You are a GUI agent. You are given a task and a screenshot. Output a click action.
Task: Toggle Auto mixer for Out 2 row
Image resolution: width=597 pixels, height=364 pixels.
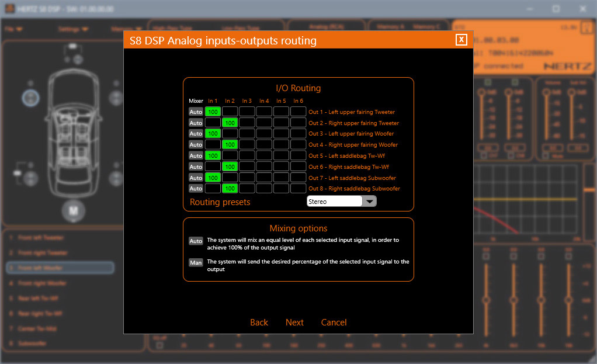pos(196,123)
